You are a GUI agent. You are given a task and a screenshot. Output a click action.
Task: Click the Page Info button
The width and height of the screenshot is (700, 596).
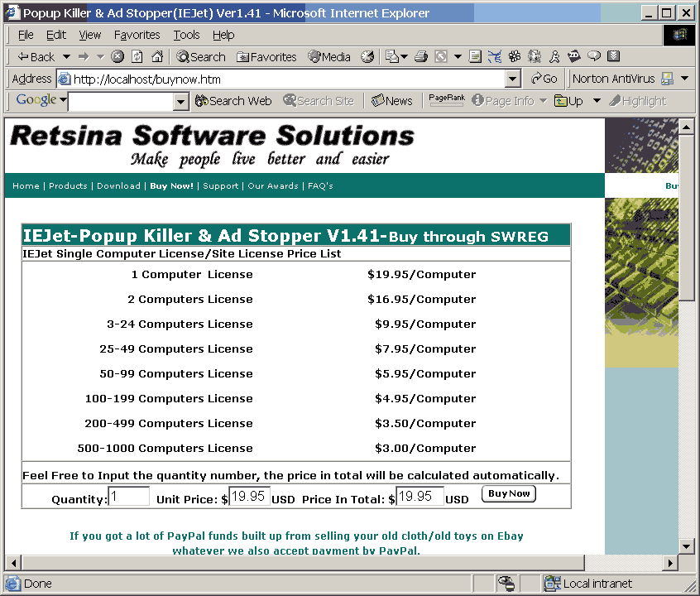point(503,101)
